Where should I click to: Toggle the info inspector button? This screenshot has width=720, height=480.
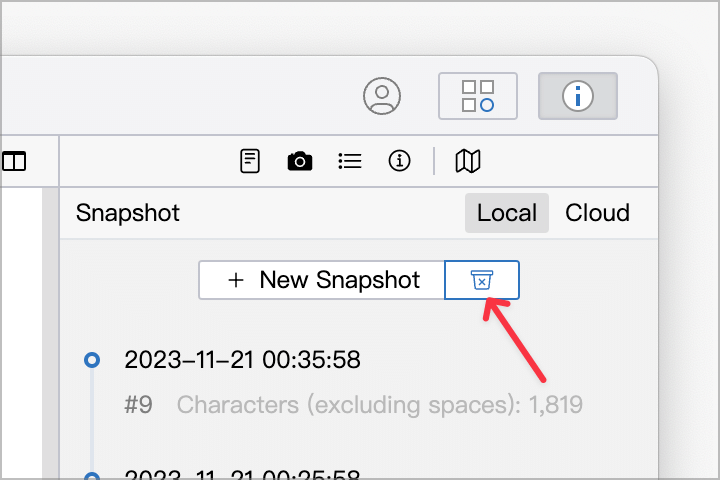[x=578, y=96]
